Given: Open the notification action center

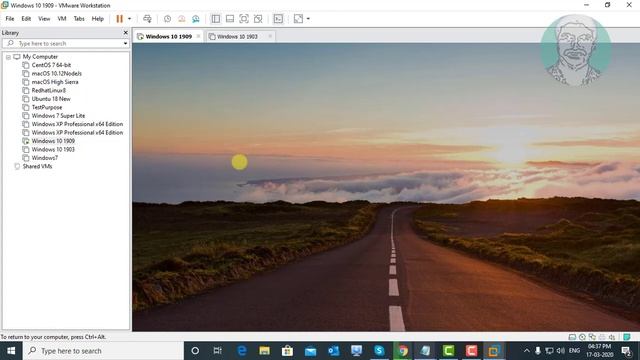Looking at the screenshot, I should point(627,351).
